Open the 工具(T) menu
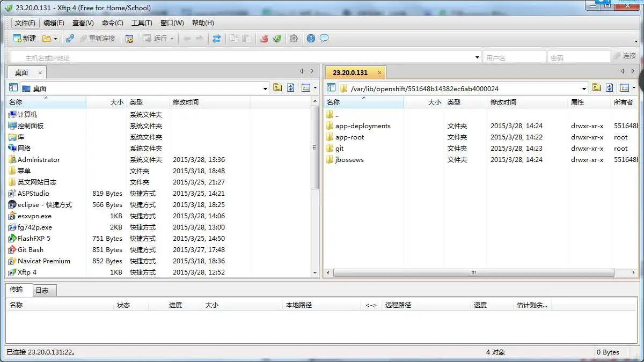Screen dimensions: 644x362 tap(142, 23)
